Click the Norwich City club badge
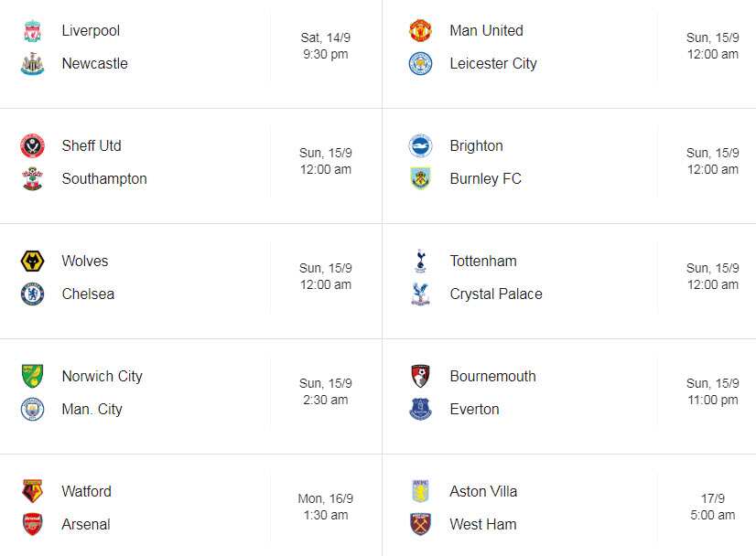 [32, 376]
